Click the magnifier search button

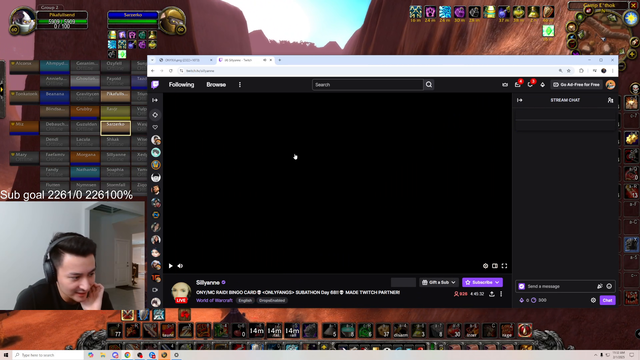(429, 84)
